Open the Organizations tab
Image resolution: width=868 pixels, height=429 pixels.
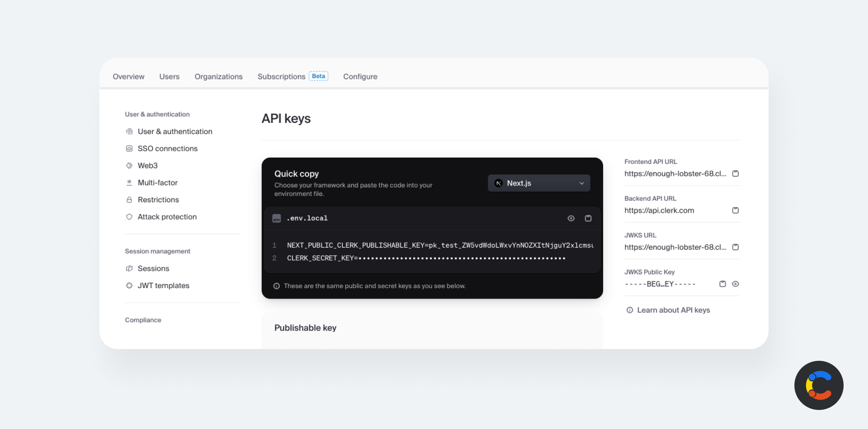coord(218,77)
